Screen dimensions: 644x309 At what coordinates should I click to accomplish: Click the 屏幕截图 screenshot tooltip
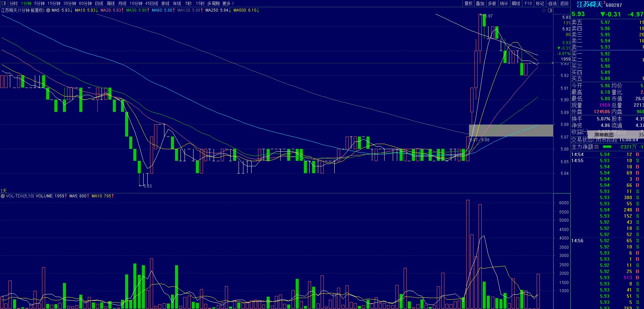(604, 135)
